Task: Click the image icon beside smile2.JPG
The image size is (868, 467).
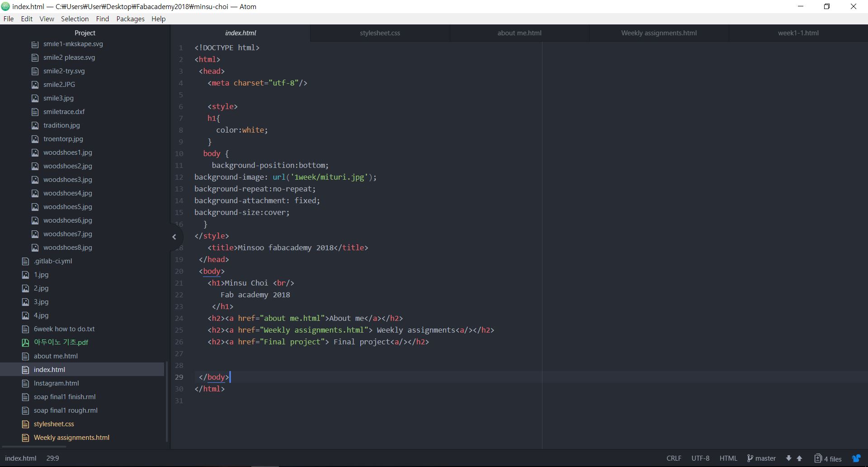Action: pyautogui.click(x=35, y=85)
